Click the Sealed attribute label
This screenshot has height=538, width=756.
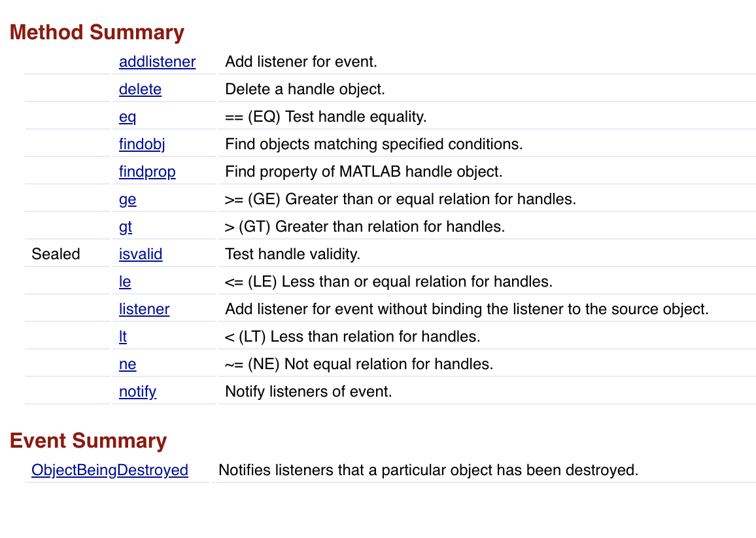[56, 255]
